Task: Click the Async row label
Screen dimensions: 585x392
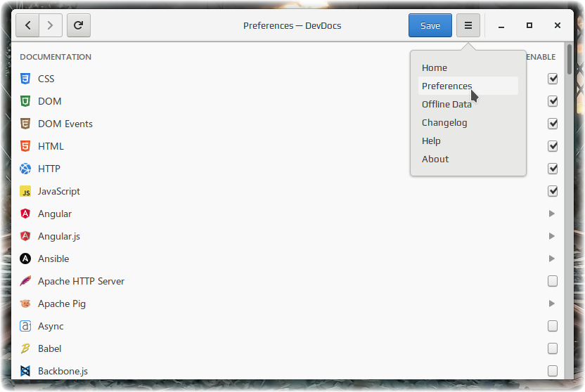Action: [x=51, y=327]
